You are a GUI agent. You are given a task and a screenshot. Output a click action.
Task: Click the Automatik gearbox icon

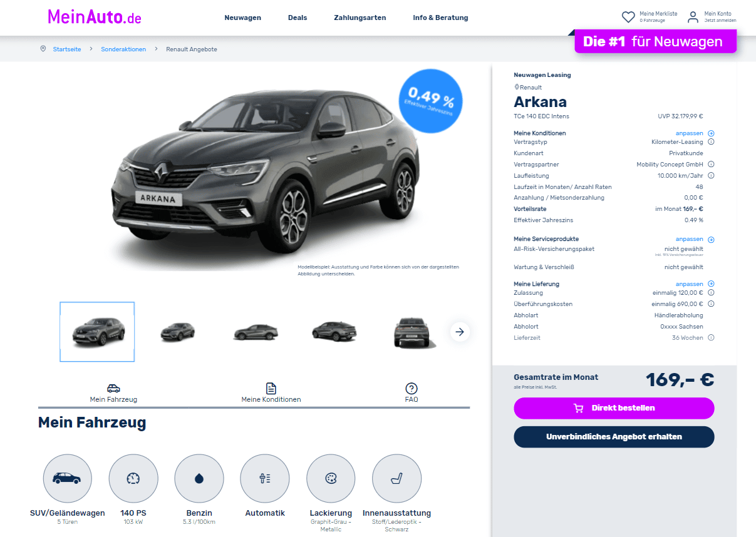265,479
